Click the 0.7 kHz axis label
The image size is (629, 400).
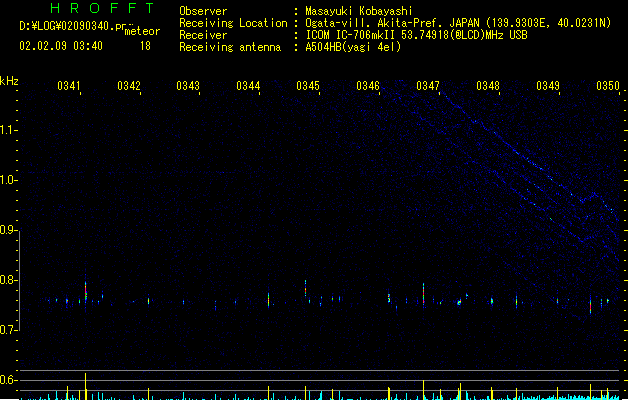coord(8,330)
